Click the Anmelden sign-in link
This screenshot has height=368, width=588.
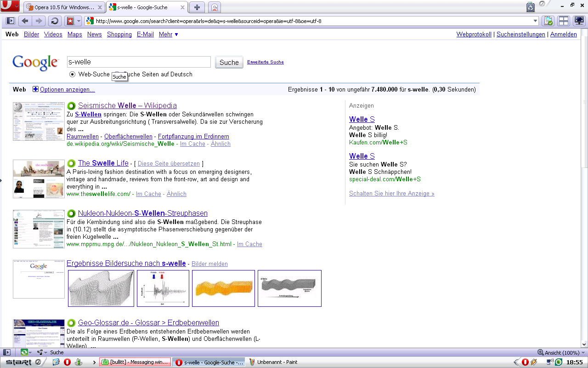click(x=564, y=34)
